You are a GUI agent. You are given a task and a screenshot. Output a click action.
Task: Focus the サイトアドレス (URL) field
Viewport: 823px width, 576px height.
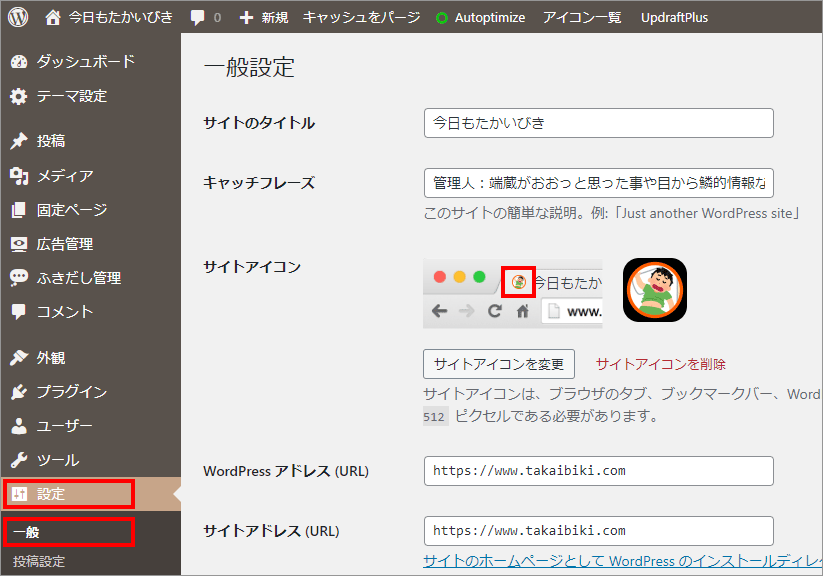tap(598, 531)
